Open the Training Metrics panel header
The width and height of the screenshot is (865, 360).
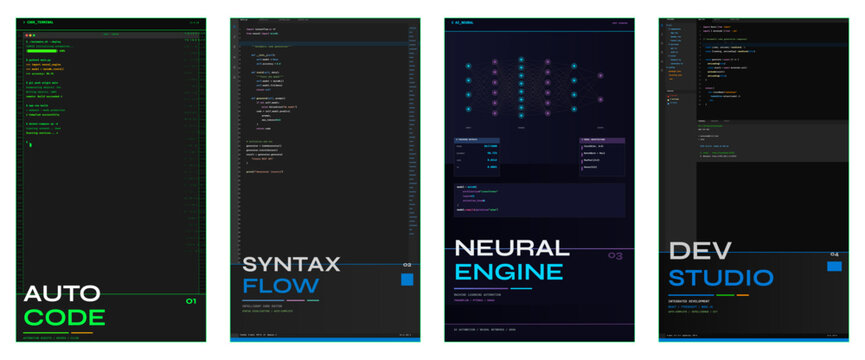[477, 140]
